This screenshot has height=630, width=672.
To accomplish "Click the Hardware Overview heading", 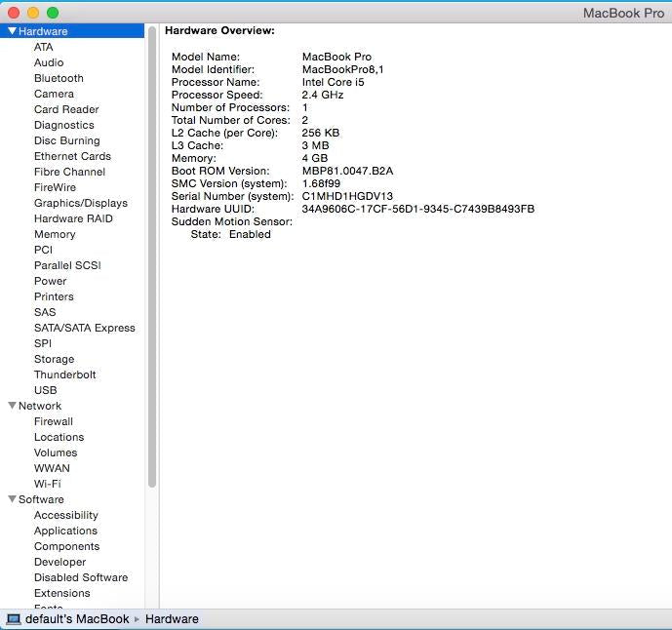I will coord(219,31).
